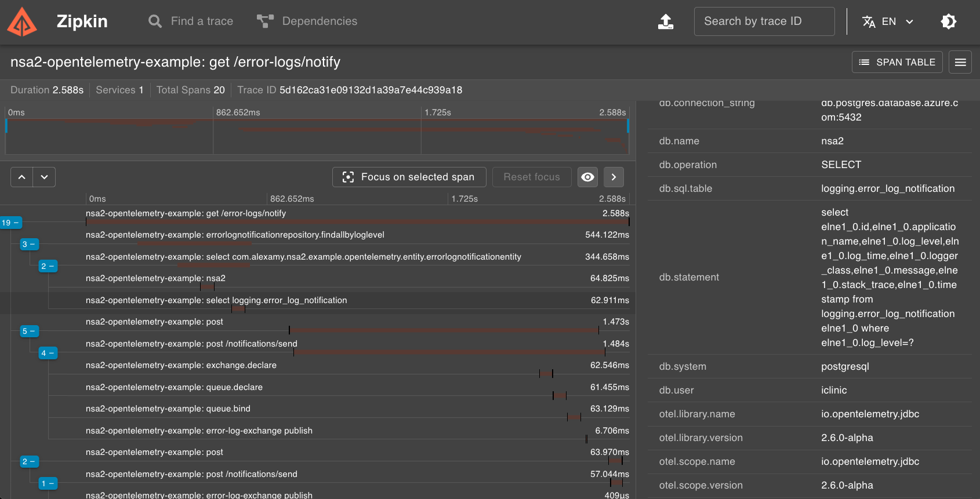
Task: Open Find a trace page
Action: 191,21
